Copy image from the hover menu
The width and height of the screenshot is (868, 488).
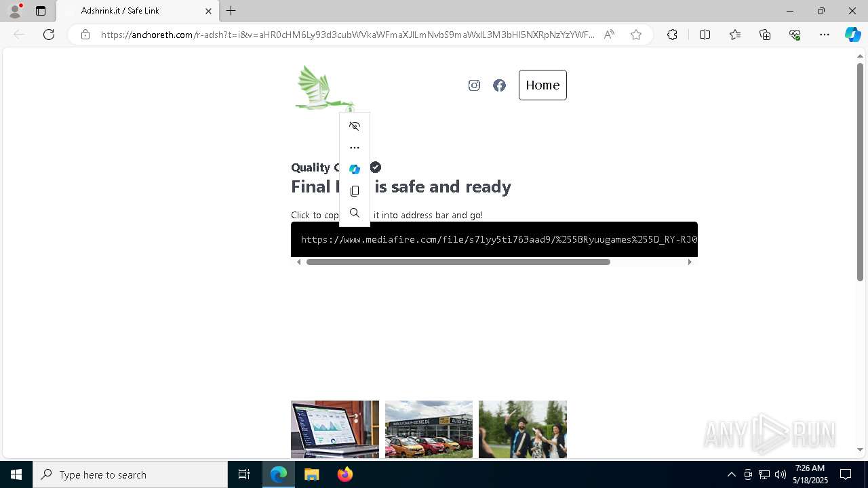click(x=355, y=191)
